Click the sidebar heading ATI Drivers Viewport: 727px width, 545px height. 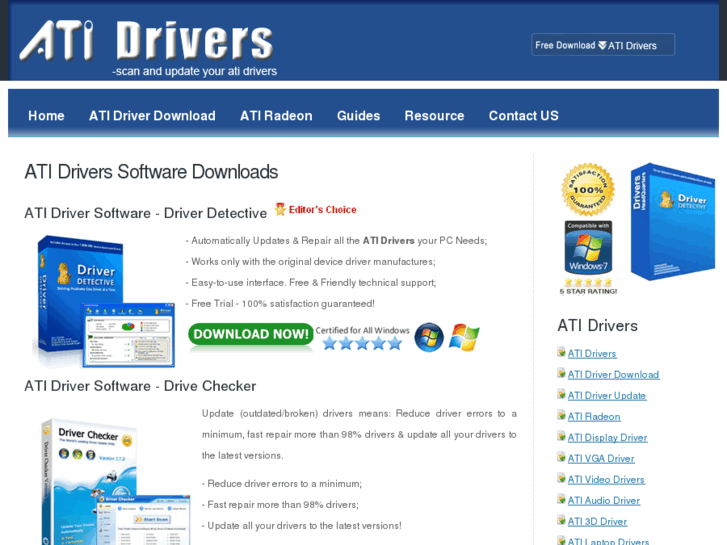point(597,326)
